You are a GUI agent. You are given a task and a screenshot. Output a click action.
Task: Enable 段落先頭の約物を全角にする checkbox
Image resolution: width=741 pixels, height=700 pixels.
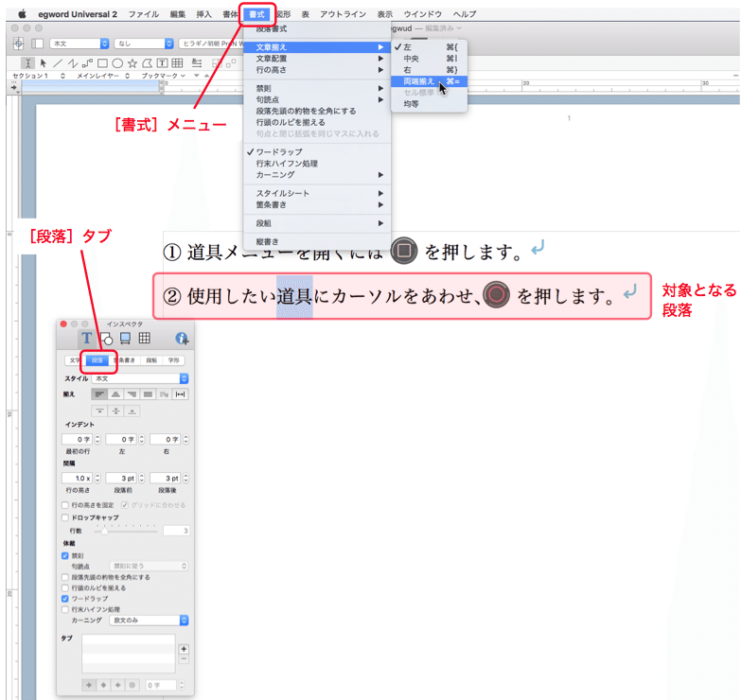click(65, 577)
